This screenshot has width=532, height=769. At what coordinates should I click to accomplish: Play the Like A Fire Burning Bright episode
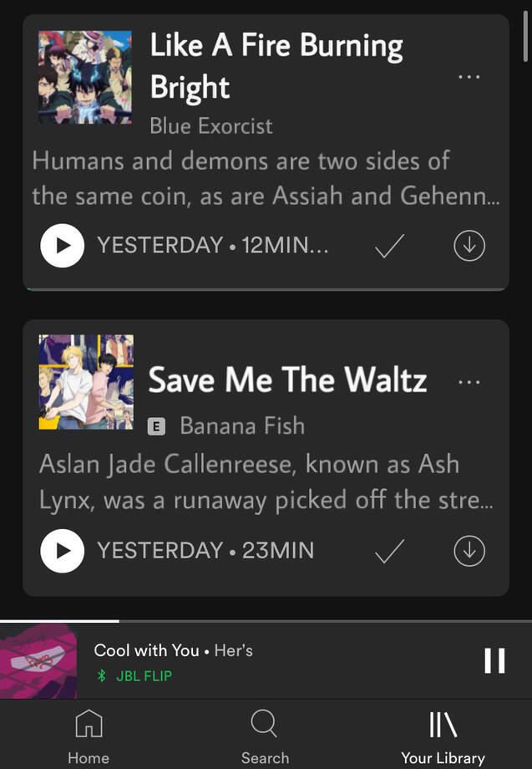(62, 246)
